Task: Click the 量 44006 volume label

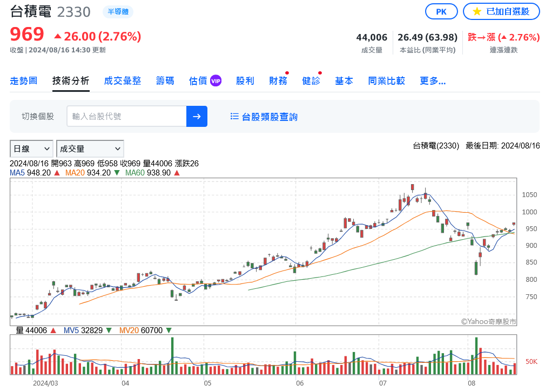Action: [x=31, y=330]
